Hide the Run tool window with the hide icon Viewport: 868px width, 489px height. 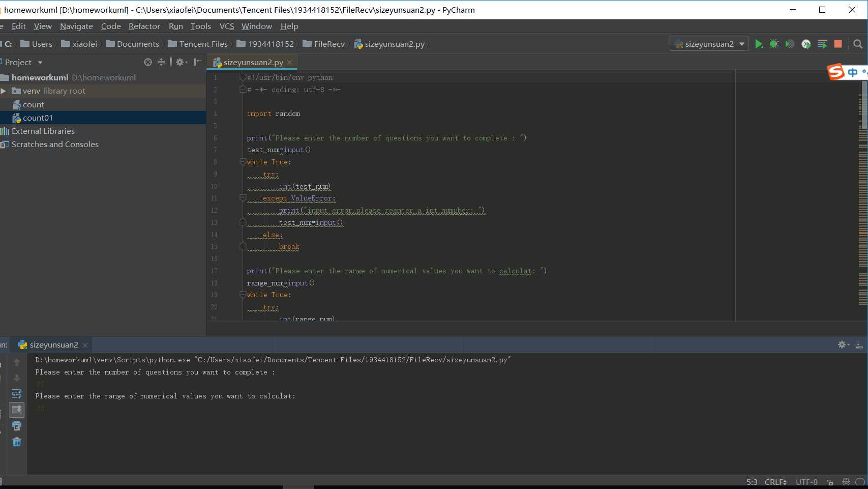click(x=859, y=344)
